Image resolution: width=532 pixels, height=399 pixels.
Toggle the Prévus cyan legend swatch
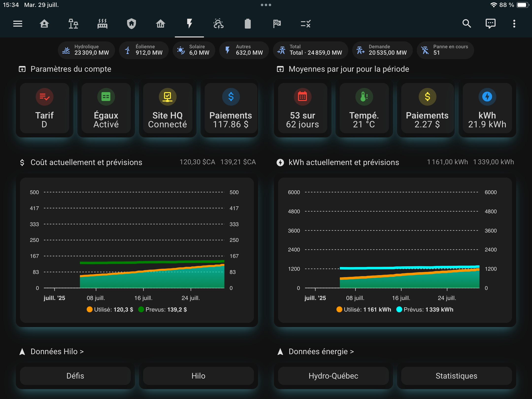pos(399,310)
